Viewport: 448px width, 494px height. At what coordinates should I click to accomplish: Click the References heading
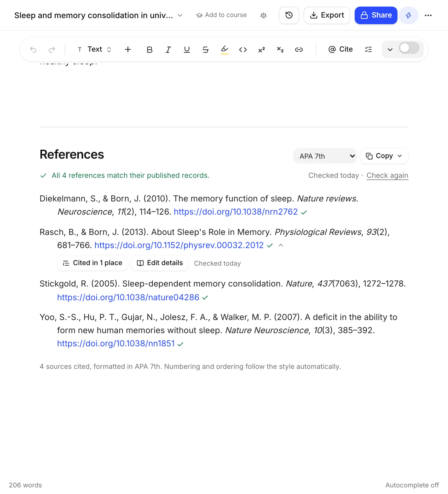point(72,155)
